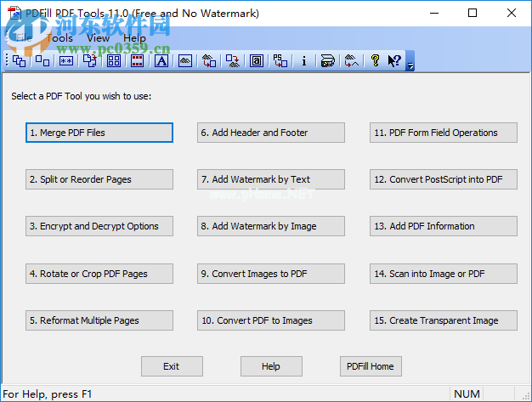This screenshot has width=532, height=402.
Task: Open 11. PDF Form Field Operations
Action: click(x=444, y=133)
